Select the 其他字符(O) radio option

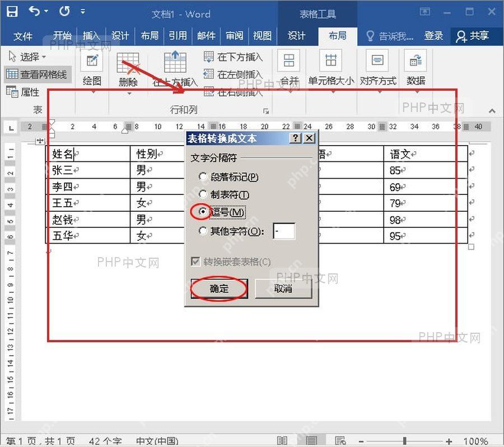click(231, 231)
